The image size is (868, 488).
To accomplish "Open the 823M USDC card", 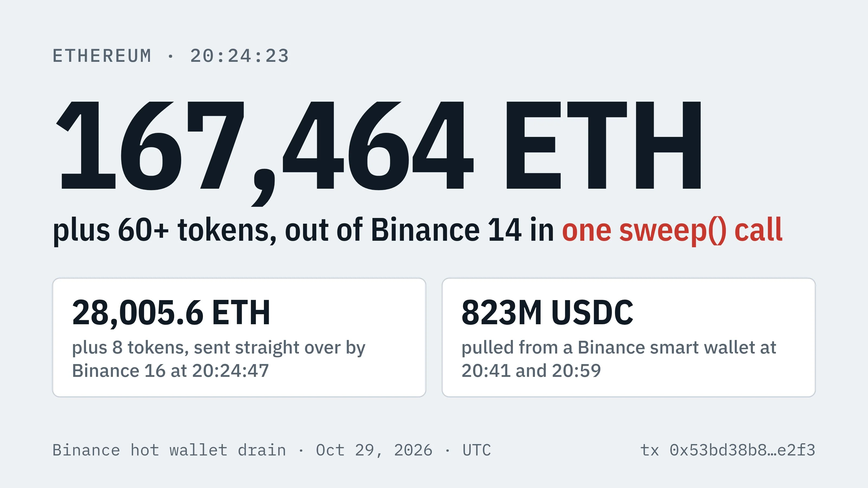I will (x=629, y=338).
